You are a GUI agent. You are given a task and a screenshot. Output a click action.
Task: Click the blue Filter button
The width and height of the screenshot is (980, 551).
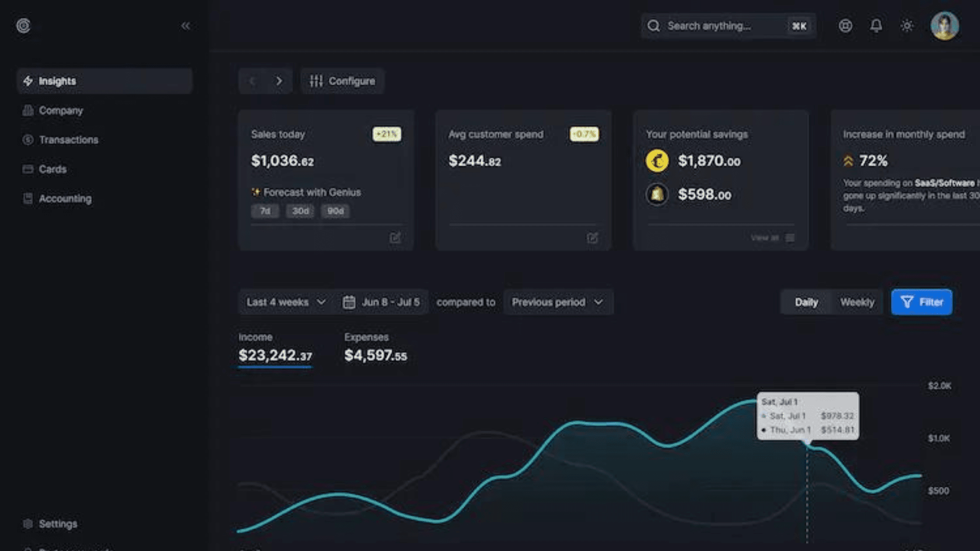(921, 302)
